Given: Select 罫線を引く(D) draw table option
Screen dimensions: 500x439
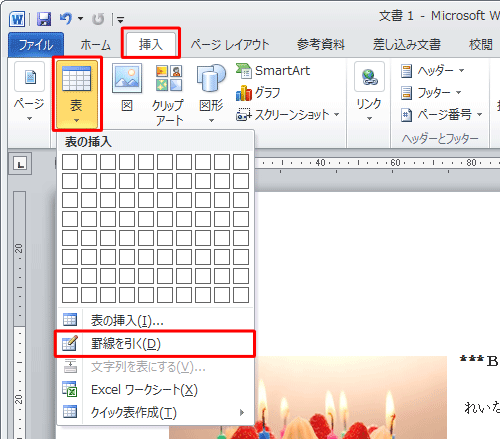Looking at the screenshot, I should point(155,344).
